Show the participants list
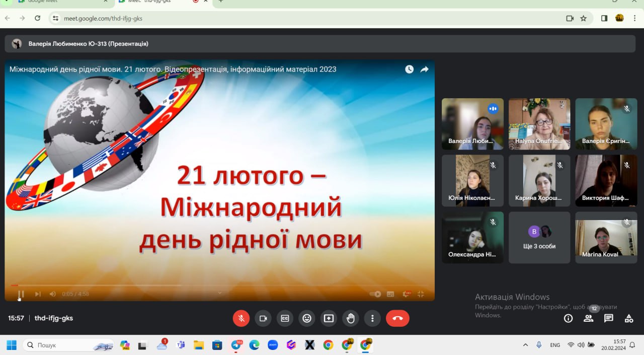 [x=588, y=318]
